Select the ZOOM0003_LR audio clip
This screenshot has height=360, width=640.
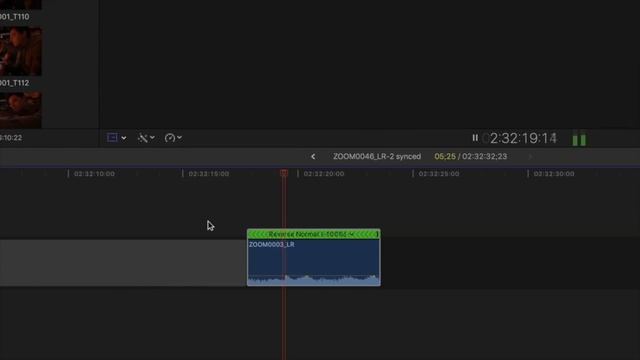(x=313, y=258)
